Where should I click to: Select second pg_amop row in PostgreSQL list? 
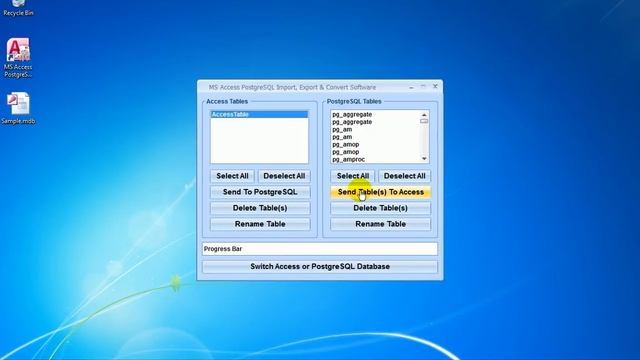click(x=376, y=152)
